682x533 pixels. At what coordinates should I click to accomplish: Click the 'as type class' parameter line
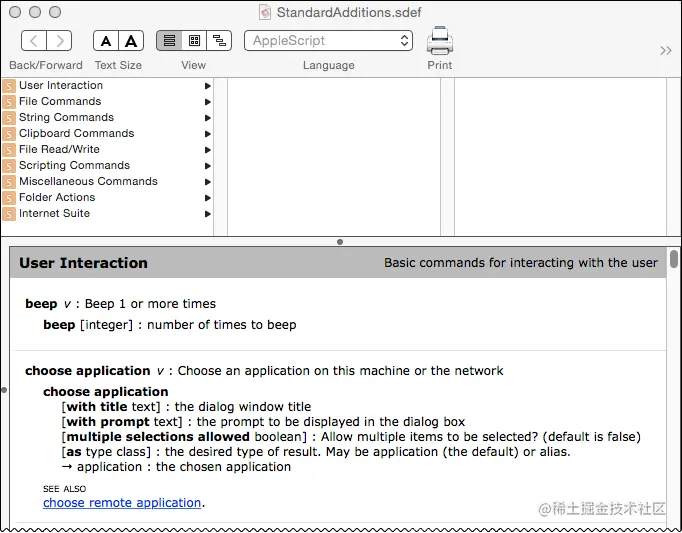tap(316, 452)
